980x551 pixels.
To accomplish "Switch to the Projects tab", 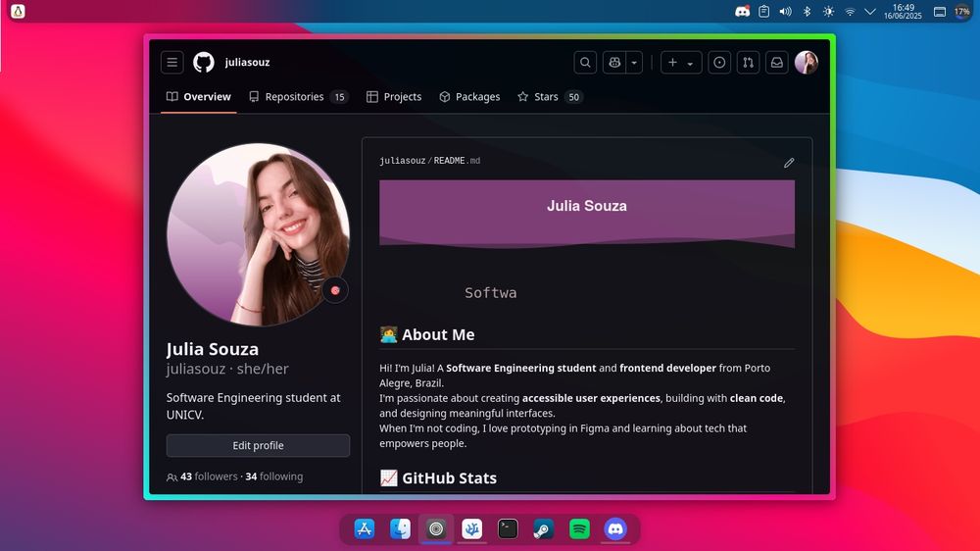I will (394, 97).
